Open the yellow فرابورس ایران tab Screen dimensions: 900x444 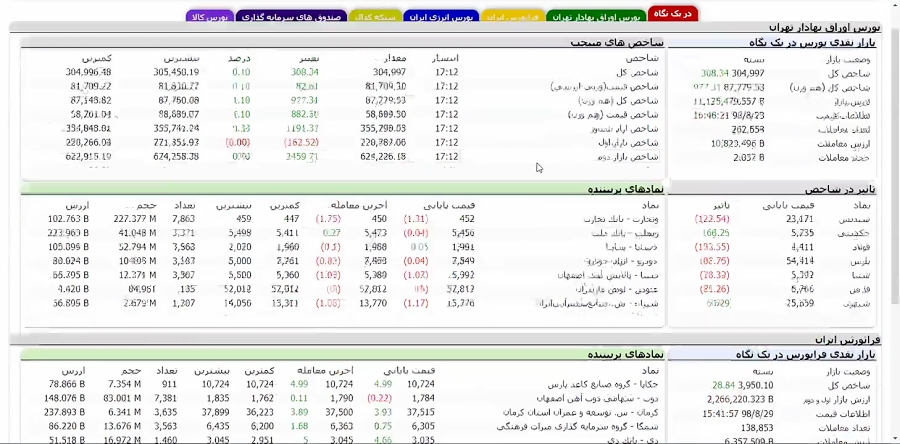512,17
